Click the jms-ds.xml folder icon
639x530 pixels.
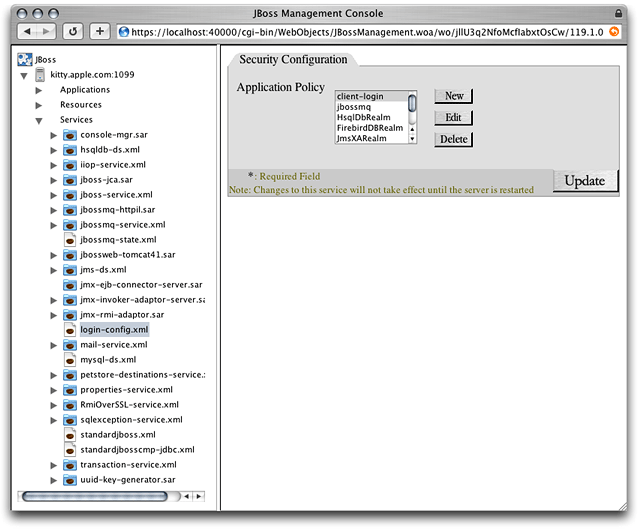[x=70, y=270]
